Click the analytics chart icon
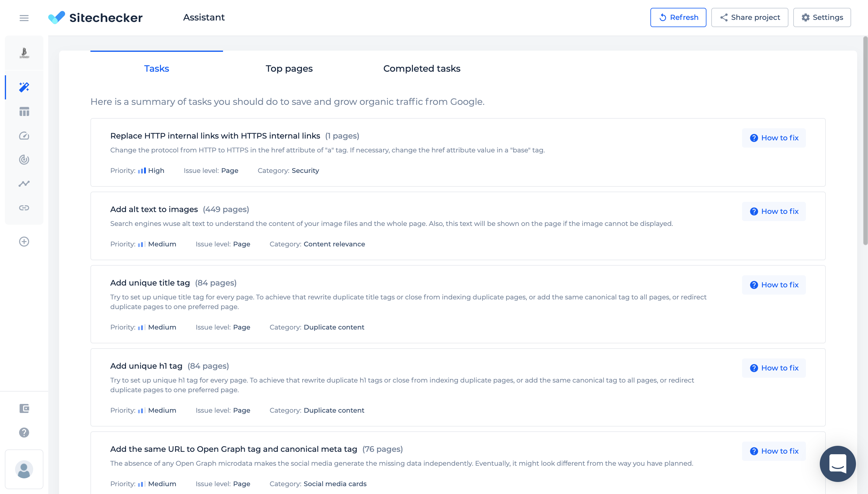This screenshot has width=868, height=494. [24, 183]
